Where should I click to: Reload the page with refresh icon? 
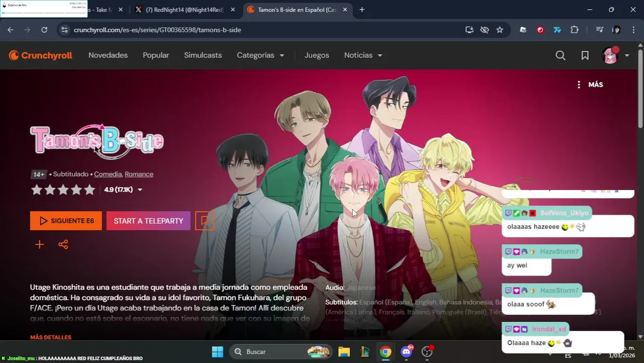[x=44, y=30]
